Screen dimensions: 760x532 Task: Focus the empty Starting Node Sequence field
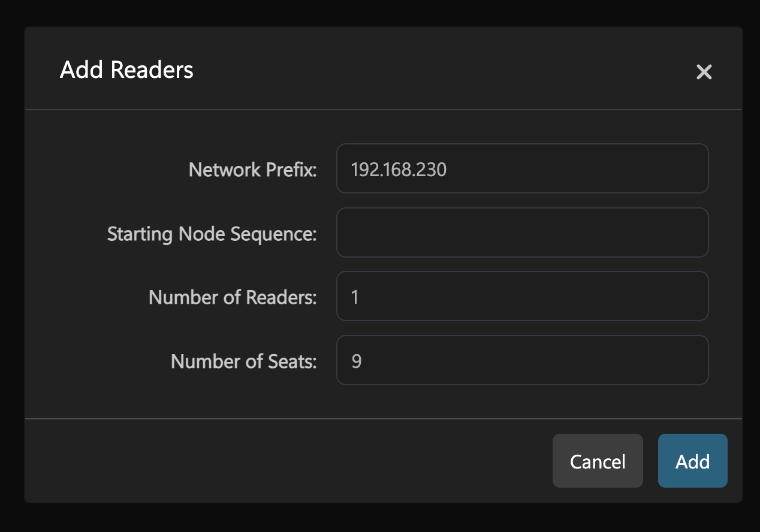(x=521, y=232)
